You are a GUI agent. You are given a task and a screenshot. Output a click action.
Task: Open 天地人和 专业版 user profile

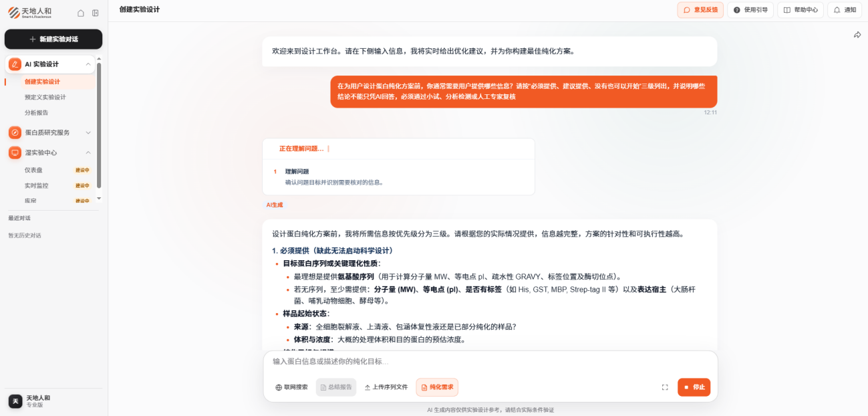[53, 401]
